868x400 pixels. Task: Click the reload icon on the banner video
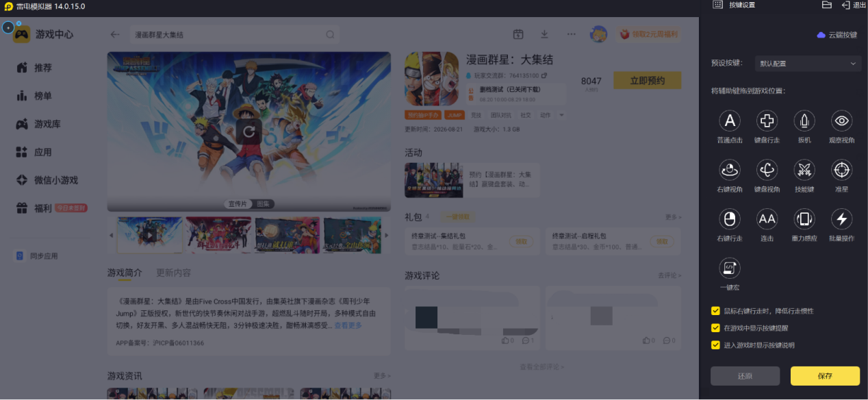[249, 130]
